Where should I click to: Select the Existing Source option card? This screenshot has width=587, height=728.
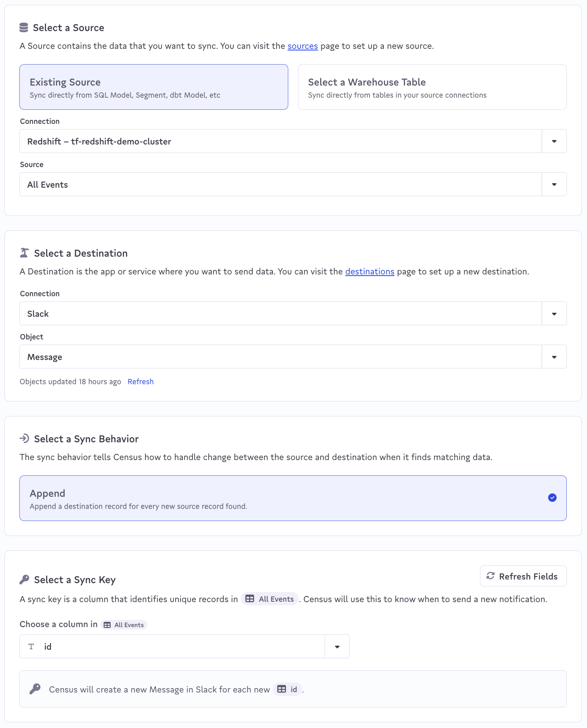[x=154, y=87]
